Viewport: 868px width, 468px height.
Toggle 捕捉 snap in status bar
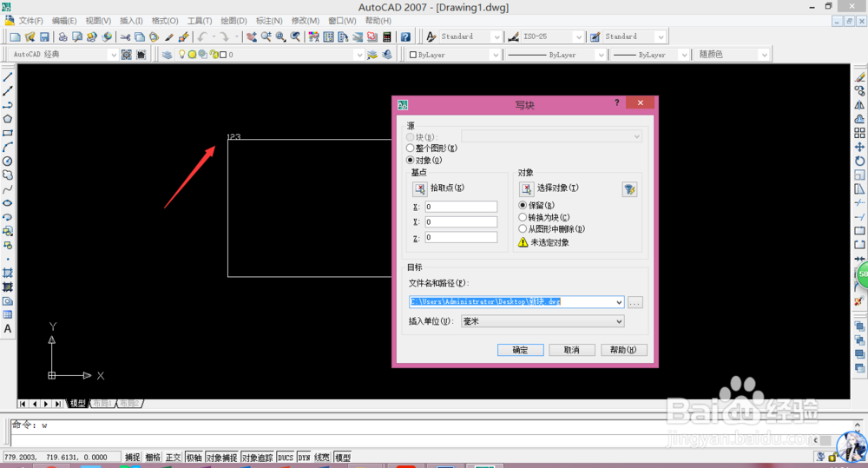[132, 458]
